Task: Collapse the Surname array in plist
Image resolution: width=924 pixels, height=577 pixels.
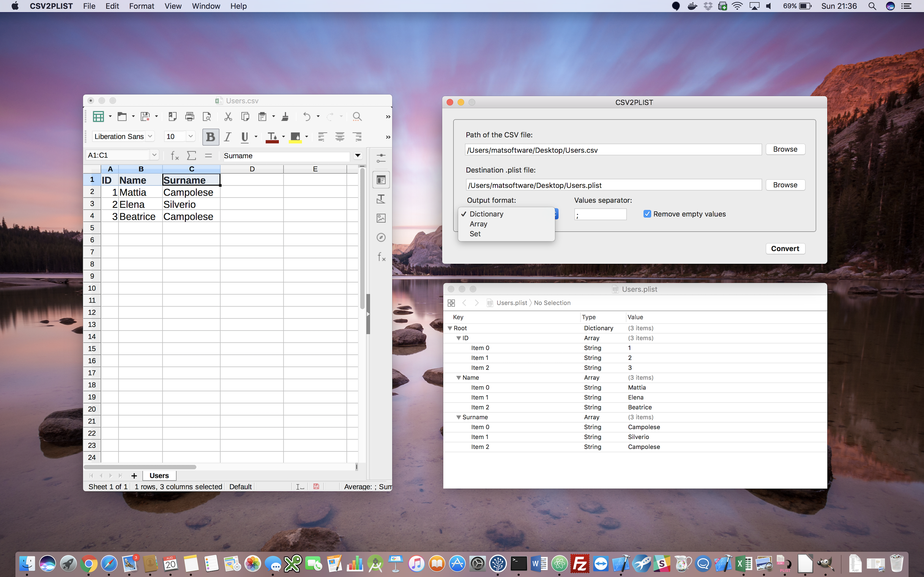Action: click(x=458, y=417)
